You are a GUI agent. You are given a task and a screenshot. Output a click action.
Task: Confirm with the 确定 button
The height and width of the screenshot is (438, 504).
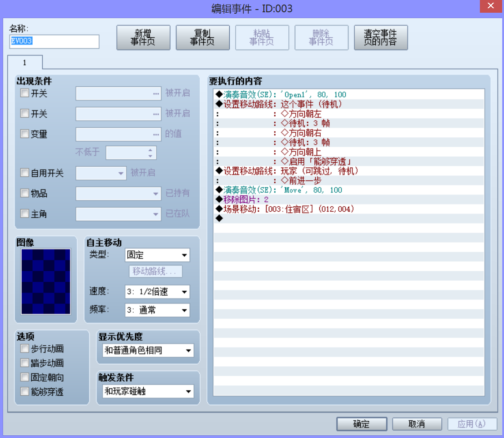[362, 424]
